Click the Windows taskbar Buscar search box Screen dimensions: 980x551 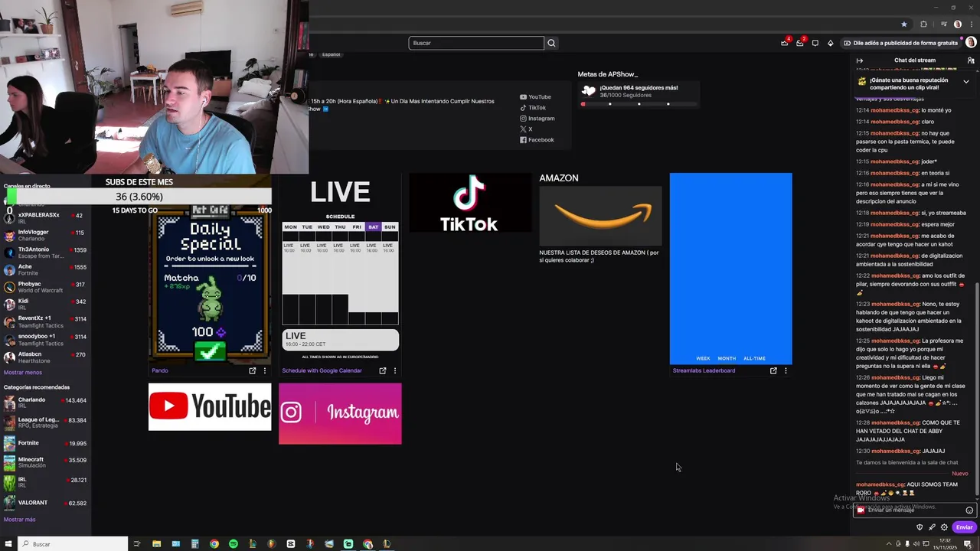click(73, 544)
